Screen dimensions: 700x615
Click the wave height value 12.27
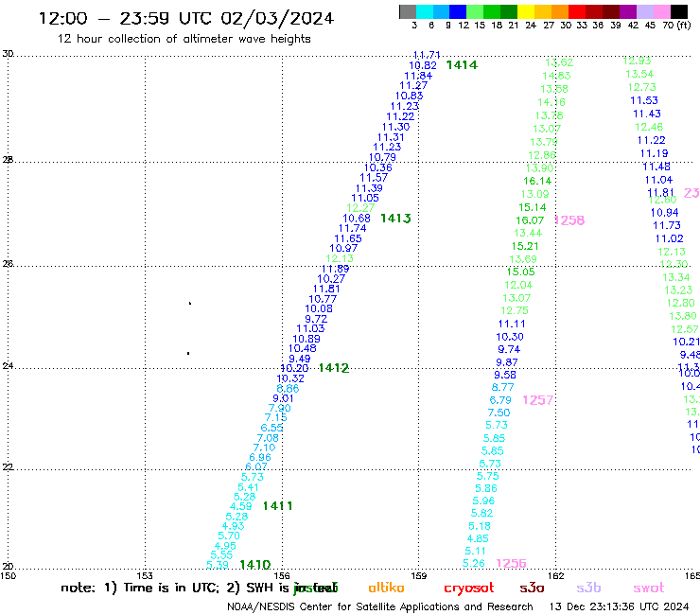point(360,208)
